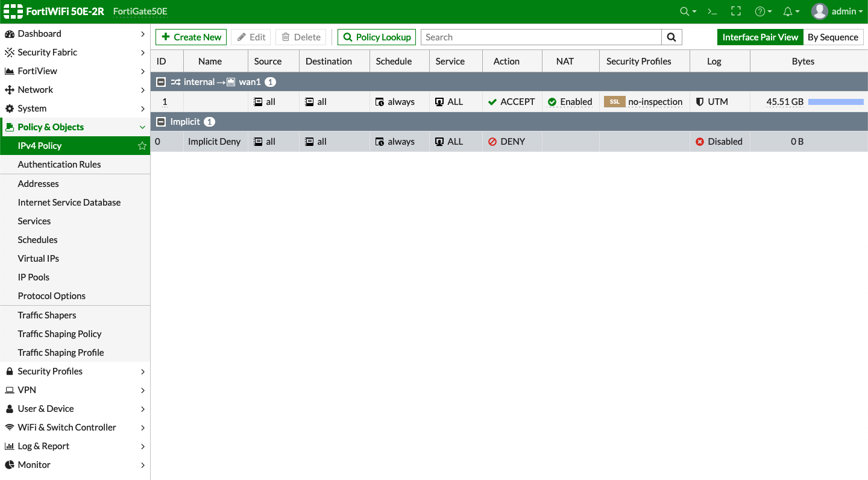
Task: Collapse the Implicit policy section
Action: tap(160, 121)
